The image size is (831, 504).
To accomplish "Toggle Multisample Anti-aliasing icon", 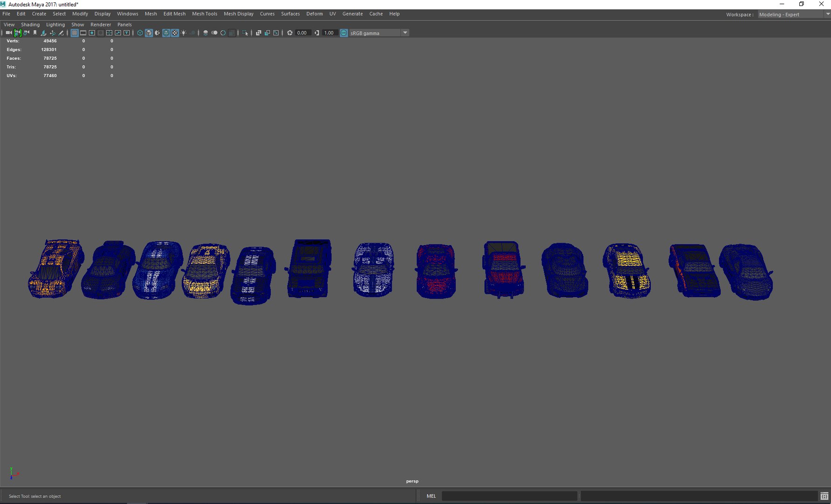I will pyautogui.click(x=223, y=33).
